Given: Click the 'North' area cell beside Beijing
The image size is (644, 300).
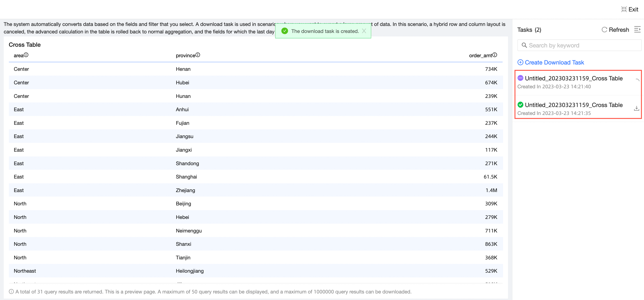Looking at the screenshot, I should tap(20, 203).
